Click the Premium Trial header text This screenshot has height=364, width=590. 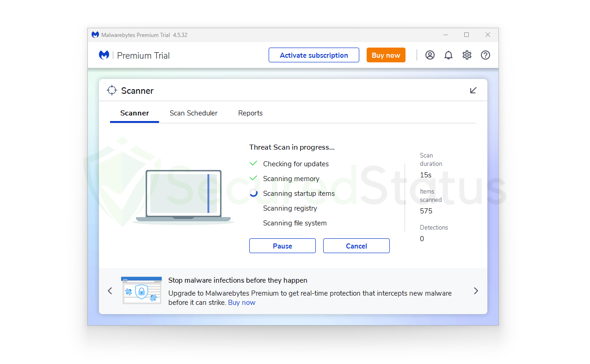(x=143, y=55)
